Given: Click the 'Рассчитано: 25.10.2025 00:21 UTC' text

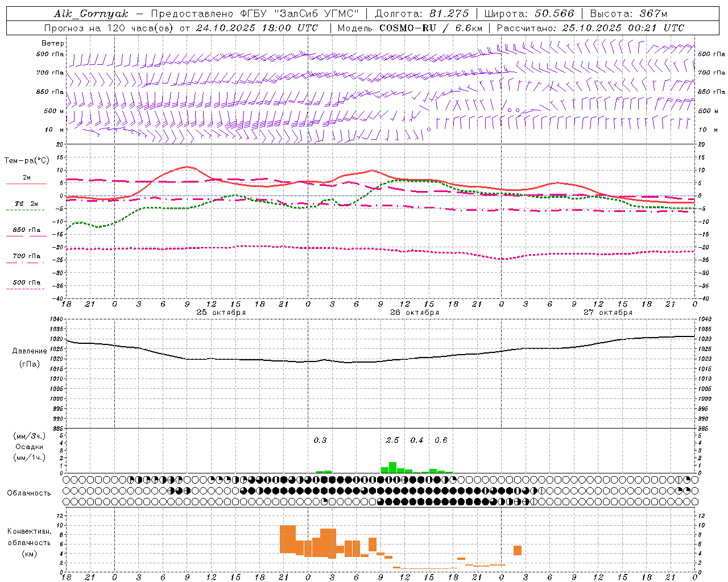Looking at the screenshot, I should tap(590, 28).
